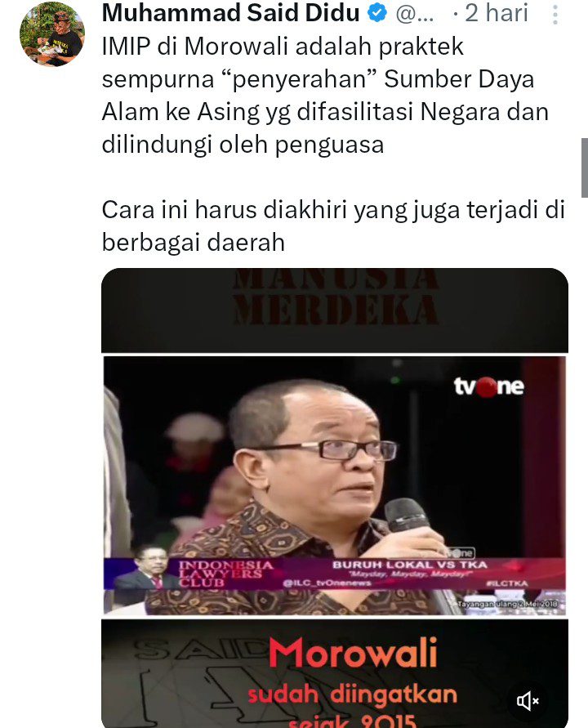This screenshot has height=728, width=588.
Task: Click the blue verified badge
Action: [x=377, y=12]
